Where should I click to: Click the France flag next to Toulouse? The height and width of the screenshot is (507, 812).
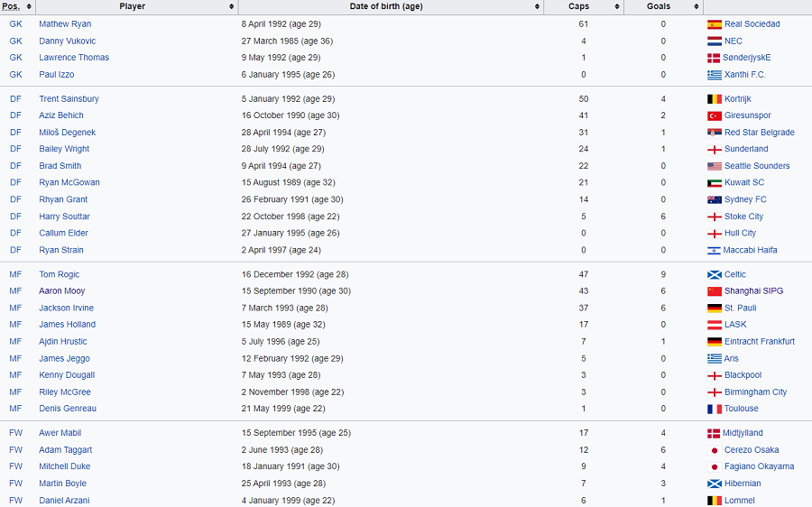coord(715,410)
